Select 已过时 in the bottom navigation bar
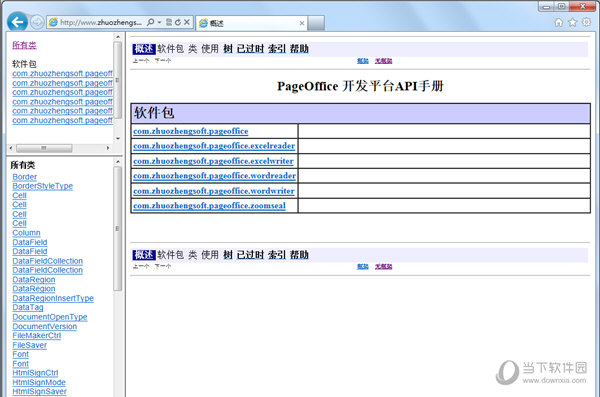Screen dimensions: 600x397 pos(250,255)
